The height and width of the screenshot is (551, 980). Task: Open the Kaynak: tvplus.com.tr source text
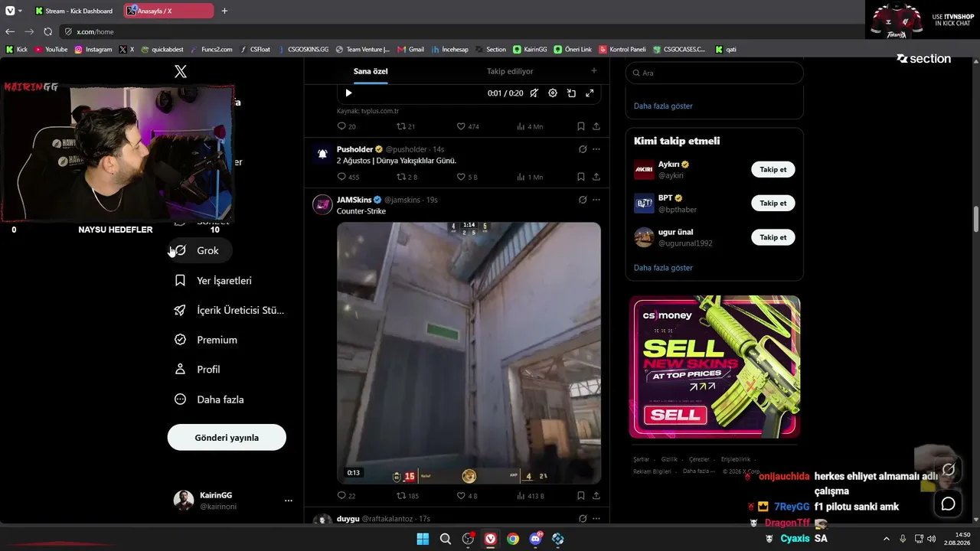pyautogui.click(x=367, y=111)
